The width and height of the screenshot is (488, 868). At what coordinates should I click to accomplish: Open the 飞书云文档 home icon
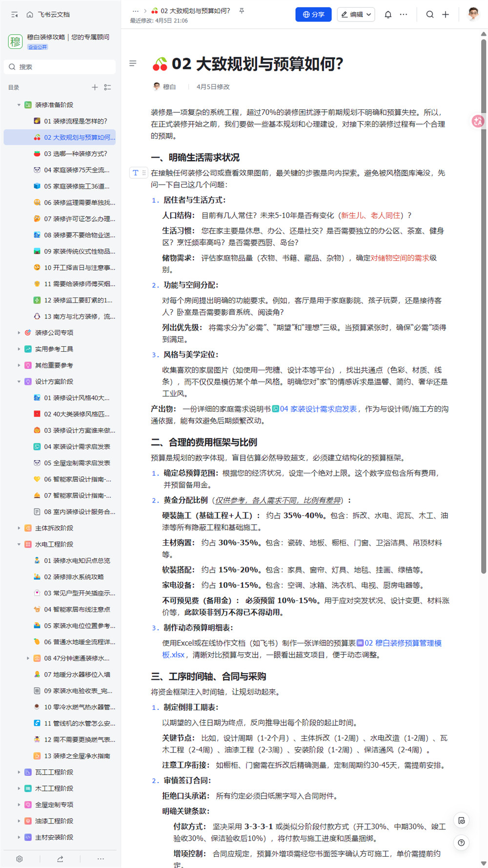click(x=30, y=15)
